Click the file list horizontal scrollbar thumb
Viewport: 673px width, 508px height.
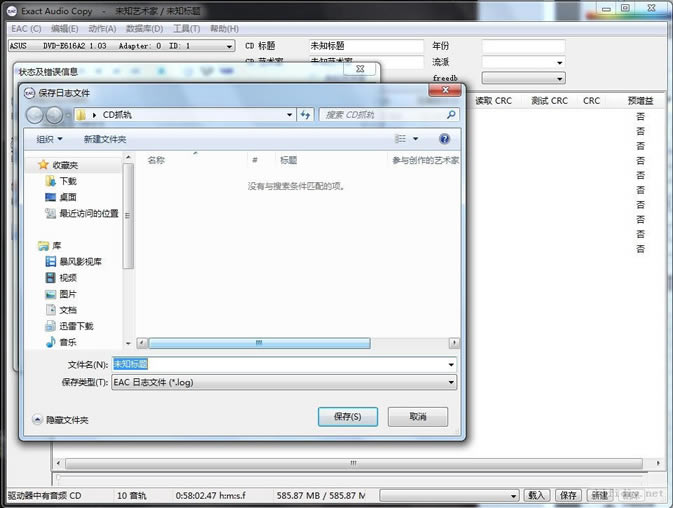point(259,343)
